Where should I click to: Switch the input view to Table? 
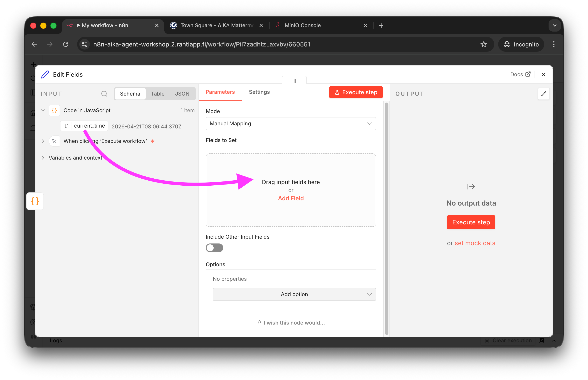pyautogui.click(x=157, y=94)
